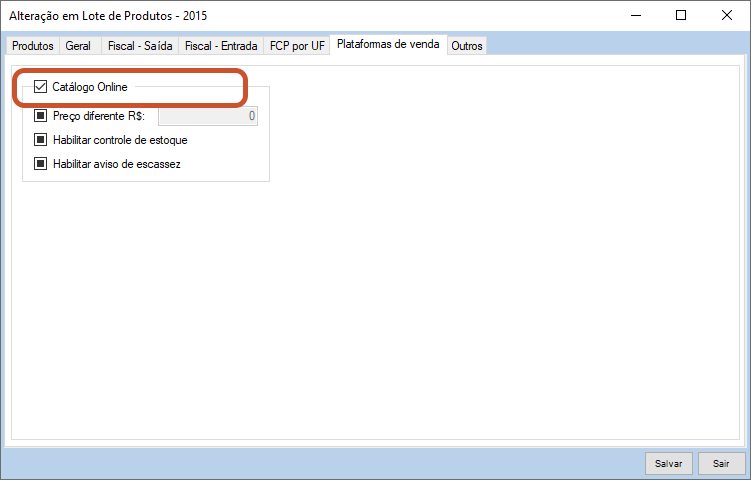Screen dimensions: 751x480
Task: Go to the Fiscal - Entrada tab
Action: point(221,46)
